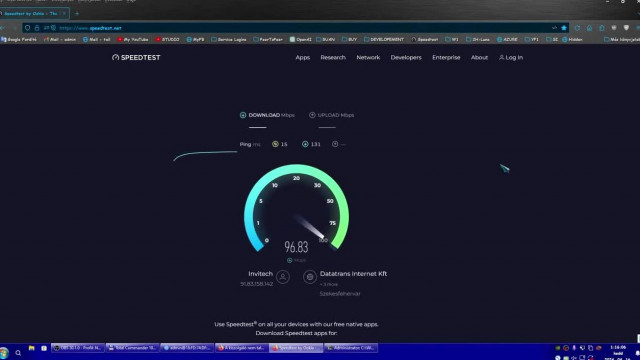Open the My YouTube bookmark
This screenshot has width=640, height=360.
pyautogui.click(x=133, y=40)
